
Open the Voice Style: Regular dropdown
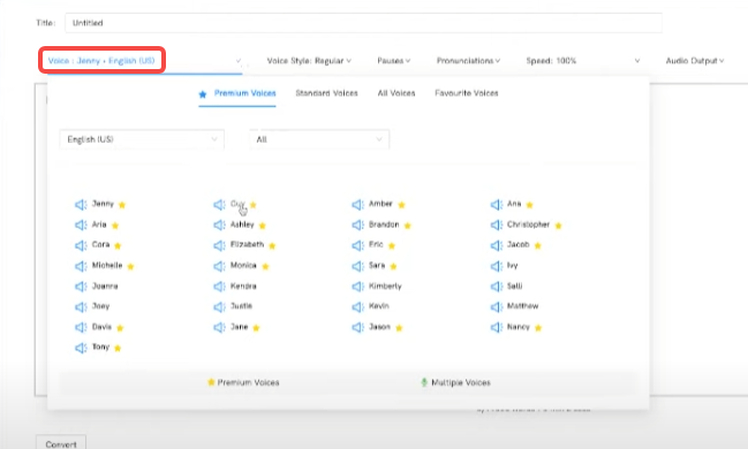coord(309,61)
